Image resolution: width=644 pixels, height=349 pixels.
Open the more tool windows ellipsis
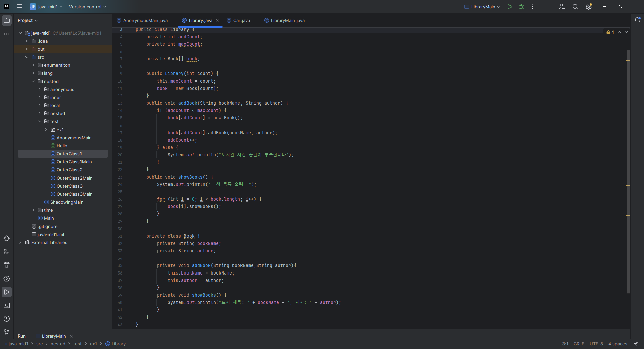click(7, 34)
